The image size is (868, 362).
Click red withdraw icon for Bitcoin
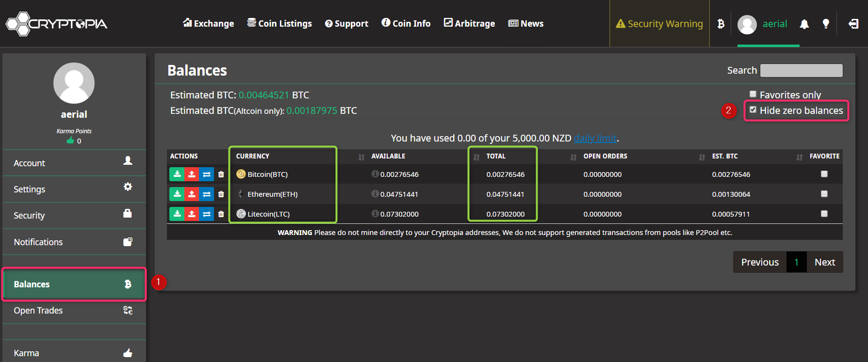(x=192, y=174)
